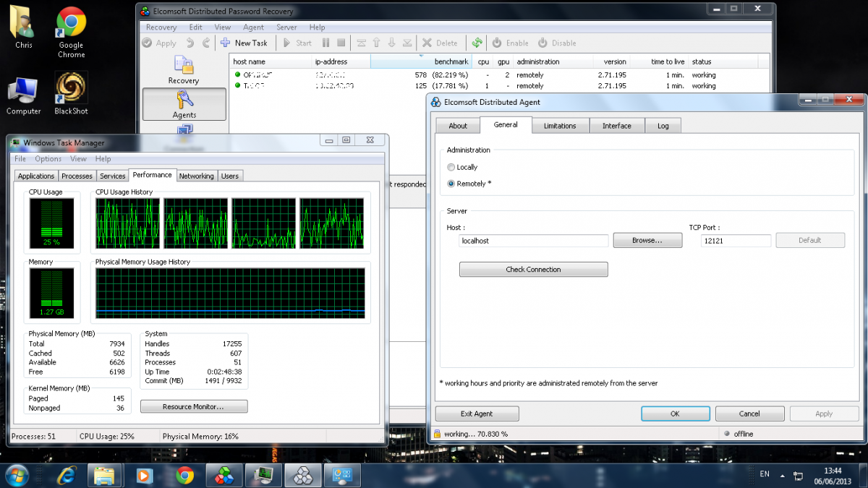The width and height of the screenshot is (868, 488).
Task: Click the TCP Port field showing 12121
Action: 736,241
